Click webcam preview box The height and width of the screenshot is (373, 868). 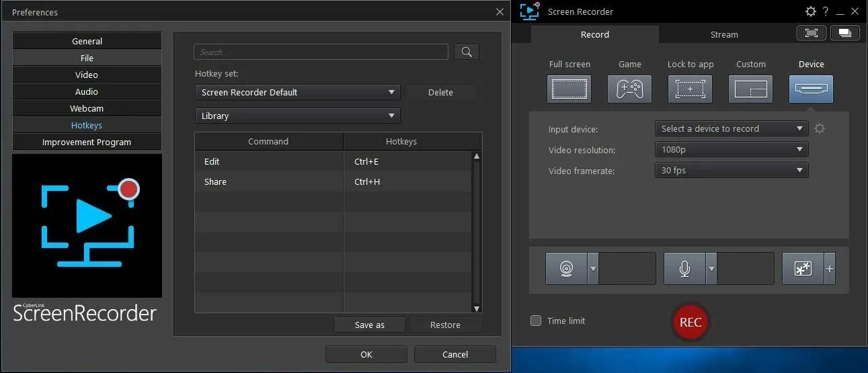coord(627,269)
